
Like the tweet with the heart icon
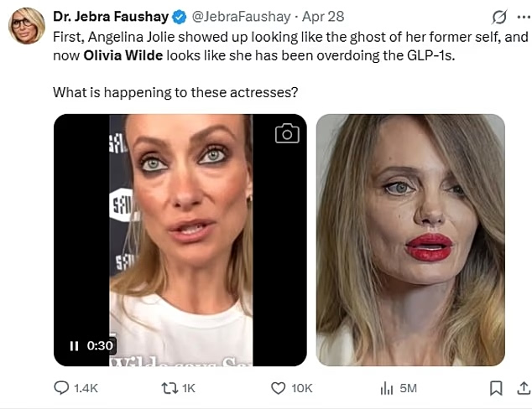point(279,387)
